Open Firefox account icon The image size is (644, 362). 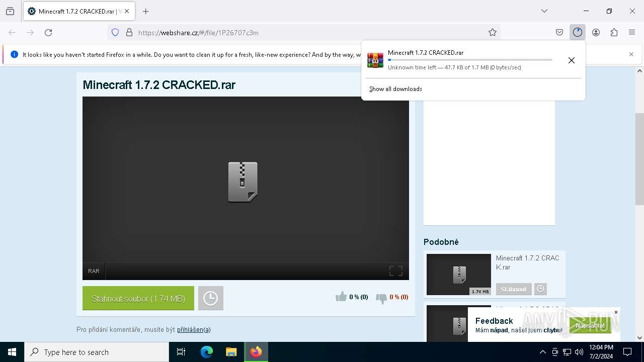click(596, 32)
